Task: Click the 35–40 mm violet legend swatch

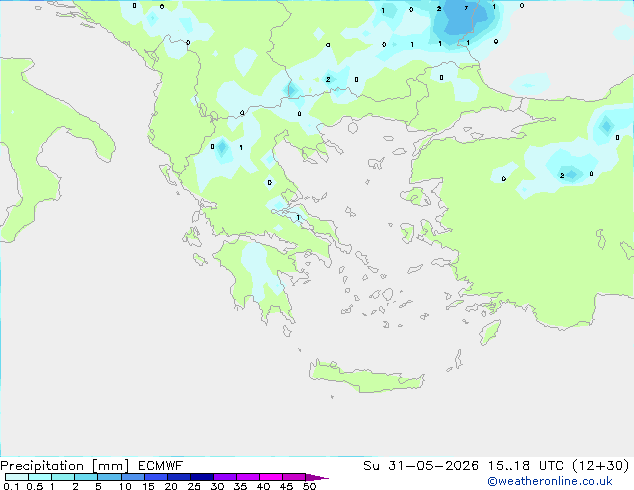Action: click(248, 477)
